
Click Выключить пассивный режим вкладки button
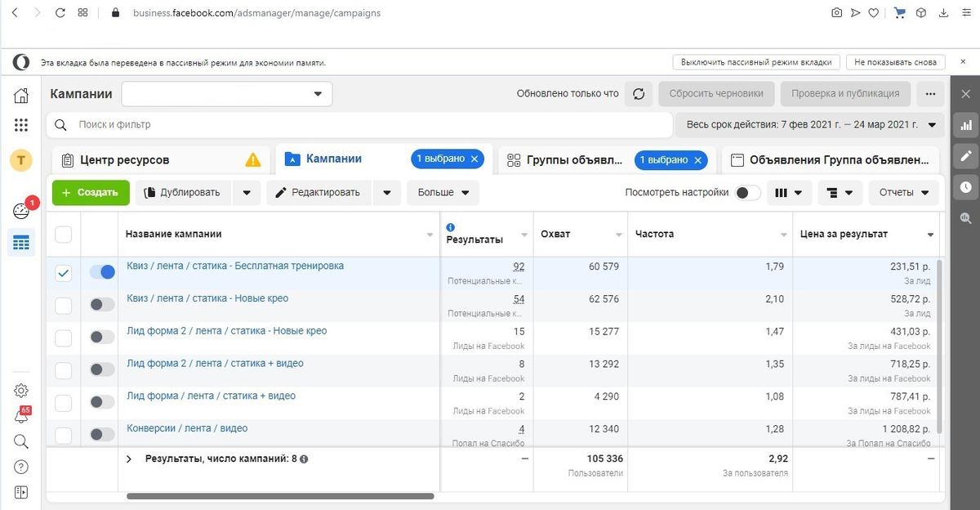(x=755, y=62)
